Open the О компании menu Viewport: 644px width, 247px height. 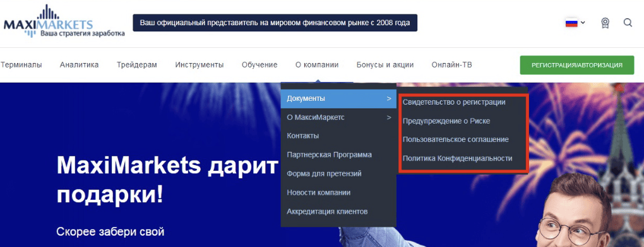pyautogui.click(x=317, y=65)
